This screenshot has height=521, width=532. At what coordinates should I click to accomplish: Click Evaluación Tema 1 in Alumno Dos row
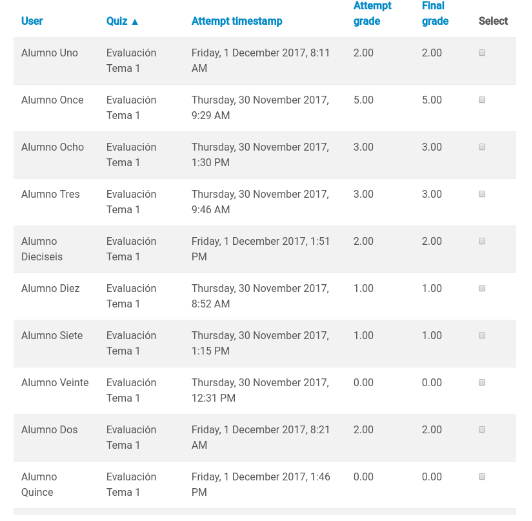tap(131, 437)
